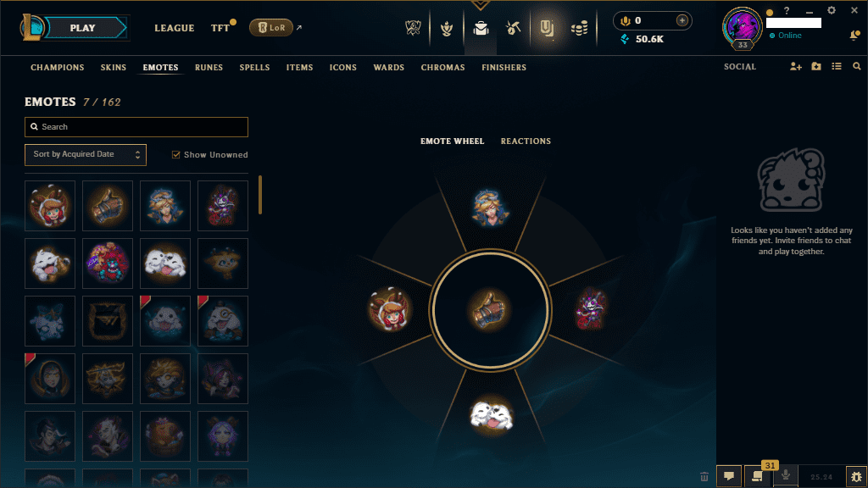
Task: Open the Profile icon in top navigation
Action: click(447, 28)
